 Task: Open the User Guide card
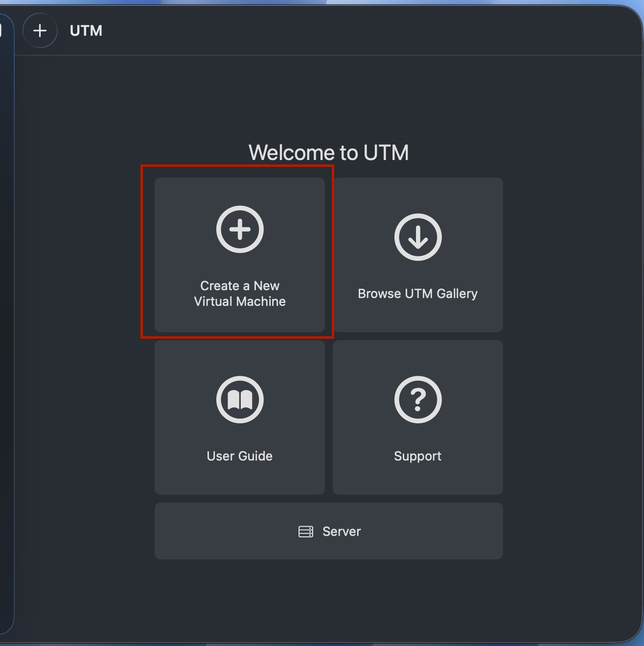[240, 417]
